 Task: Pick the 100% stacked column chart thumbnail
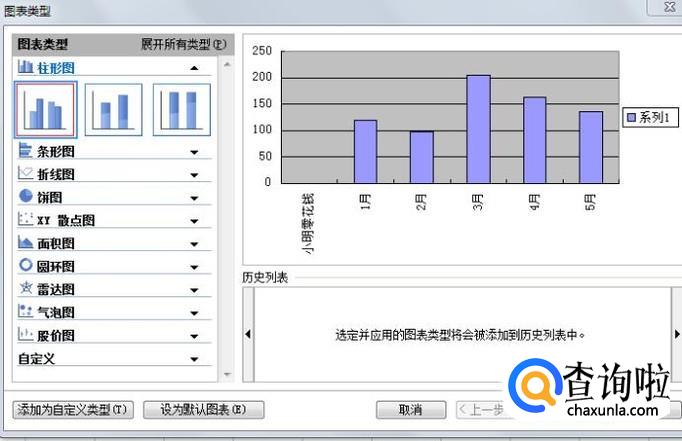tap(182, 110)
